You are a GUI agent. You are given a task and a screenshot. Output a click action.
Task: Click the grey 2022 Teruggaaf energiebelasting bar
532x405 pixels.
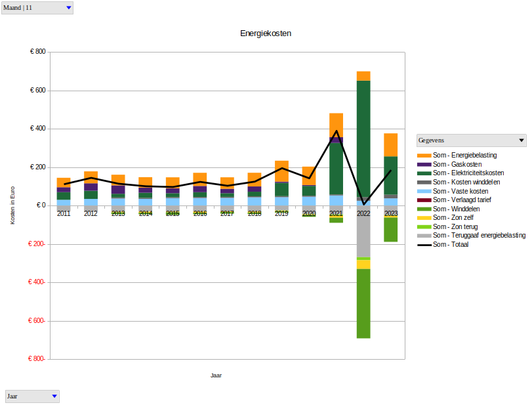[x=363, y=230]
